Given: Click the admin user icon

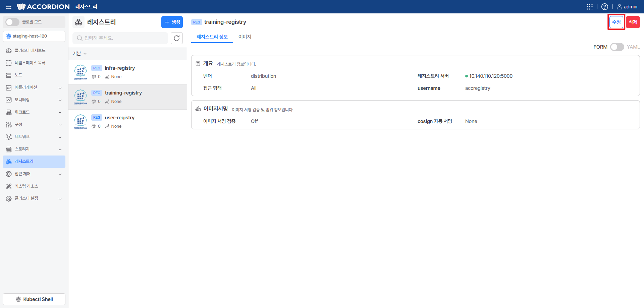Looking at the screenshot, I should click(619, 7).
